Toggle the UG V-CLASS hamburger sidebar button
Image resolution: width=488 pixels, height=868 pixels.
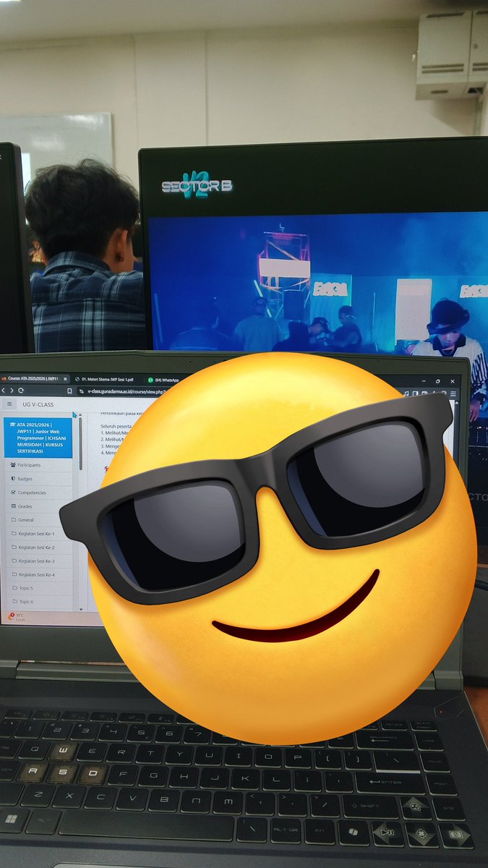[9, 404]
